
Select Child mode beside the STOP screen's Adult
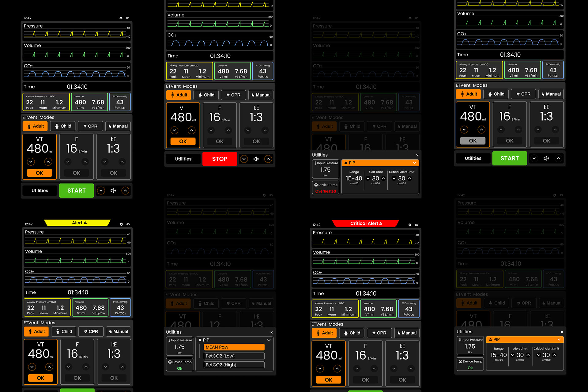click(x=206, y=95)
